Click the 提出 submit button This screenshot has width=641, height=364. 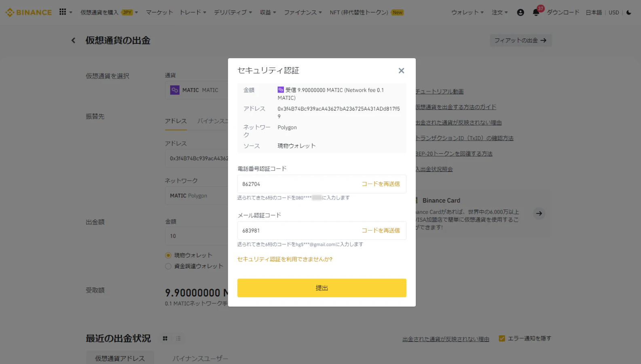point(322,288)
